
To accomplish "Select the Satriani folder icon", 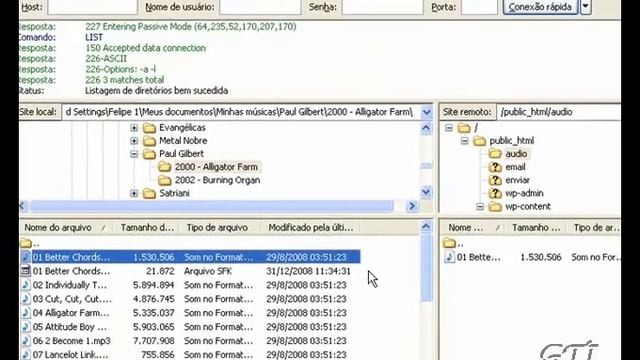I will point(149,194).
